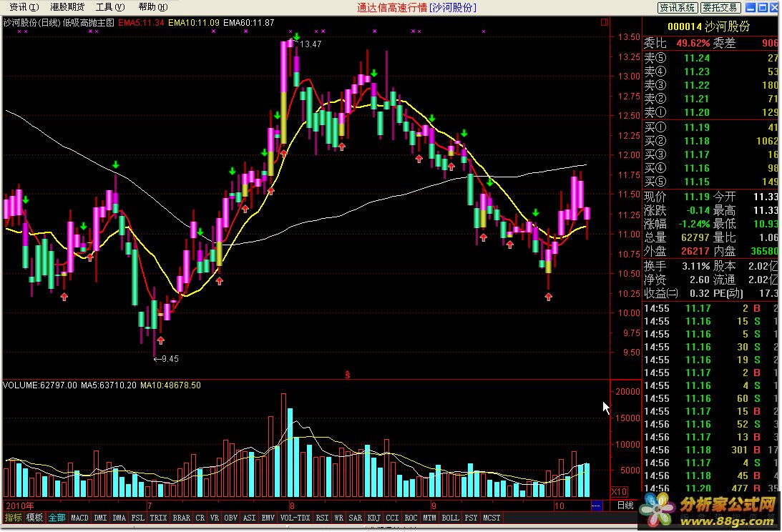Click the MA5:63710.20 volume label
The image size is (782, 532).
coord(109,385)
